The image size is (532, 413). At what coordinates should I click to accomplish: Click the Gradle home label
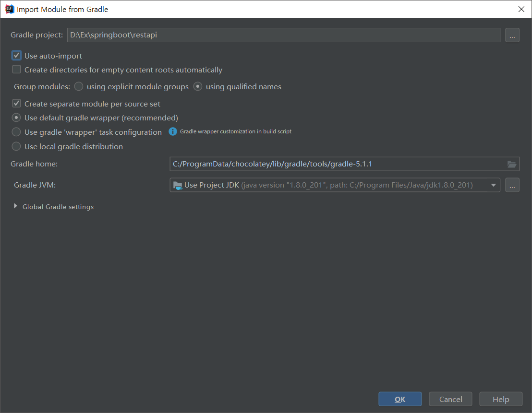point(34,164)
